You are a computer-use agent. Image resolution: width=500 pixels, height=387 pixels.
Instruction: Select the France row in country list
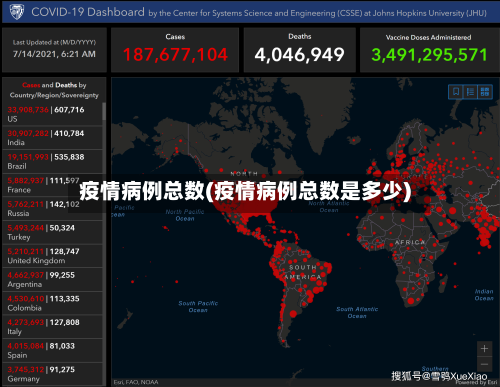(52, 185)
